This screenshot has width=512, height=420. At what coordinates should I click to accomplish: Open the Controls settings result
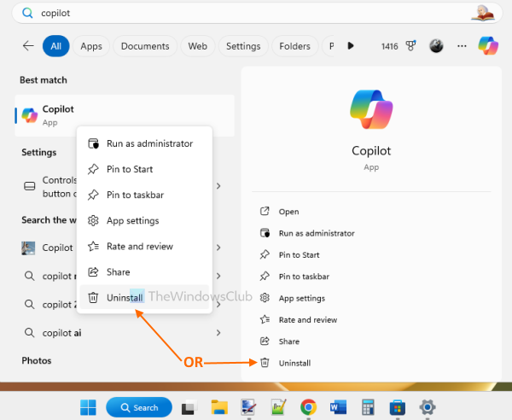coord(50,187)
